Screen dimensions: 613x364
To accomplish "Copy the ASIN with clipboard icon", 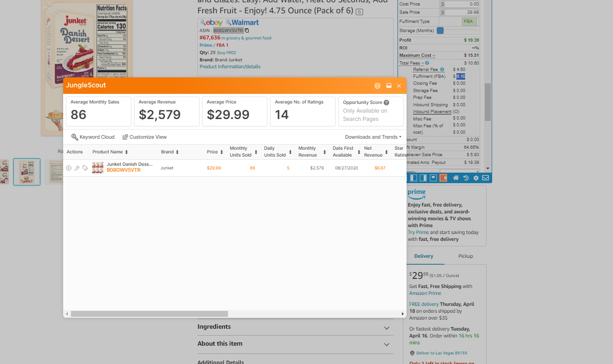I will point(247,31).
